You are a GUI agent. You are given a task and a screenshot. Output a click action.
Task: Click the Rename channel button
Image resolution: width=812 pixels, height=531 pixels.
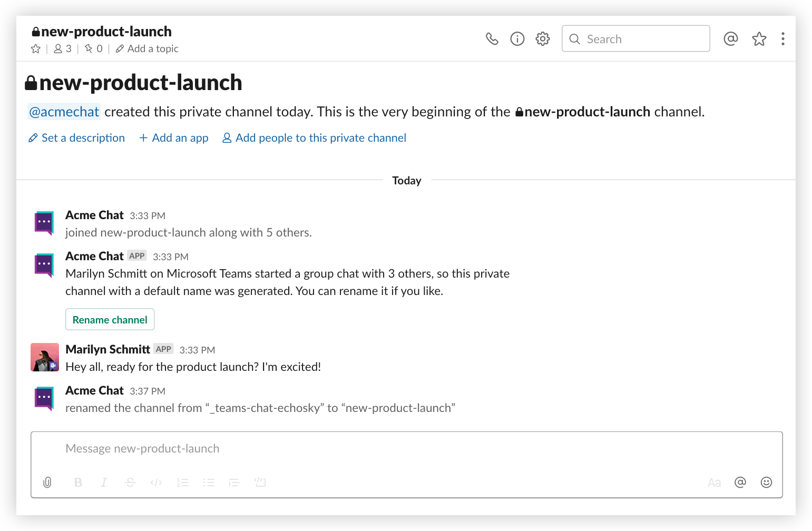[x=110, y=320]
